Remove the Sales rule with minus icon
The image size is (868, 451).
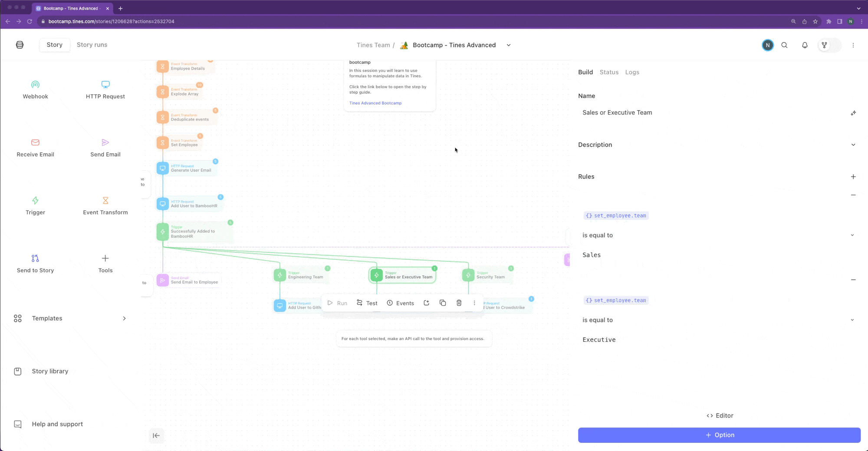point(853,195)
